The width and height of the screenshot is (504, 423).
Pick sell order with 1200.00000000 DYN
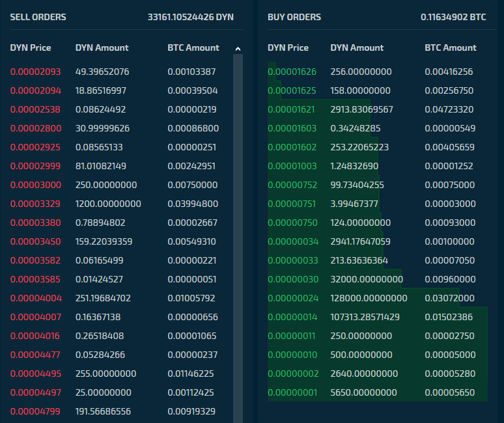click(x=115, y=204)
